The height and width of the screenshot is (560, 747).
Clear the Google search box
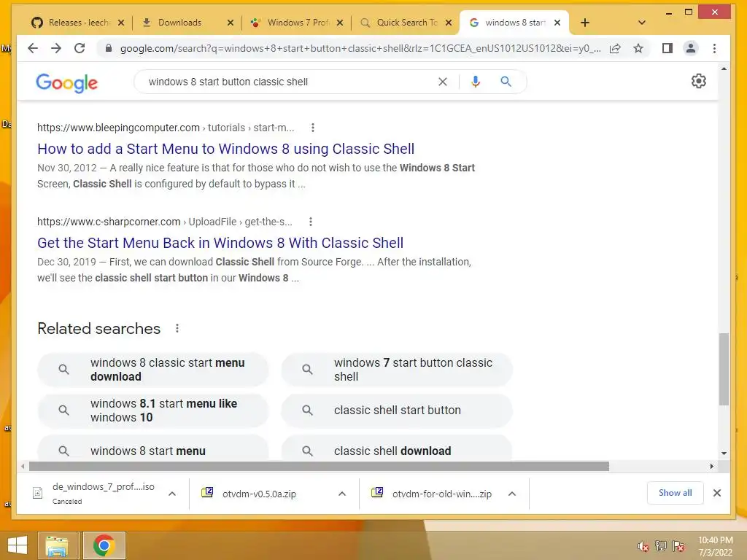(443, 82)
